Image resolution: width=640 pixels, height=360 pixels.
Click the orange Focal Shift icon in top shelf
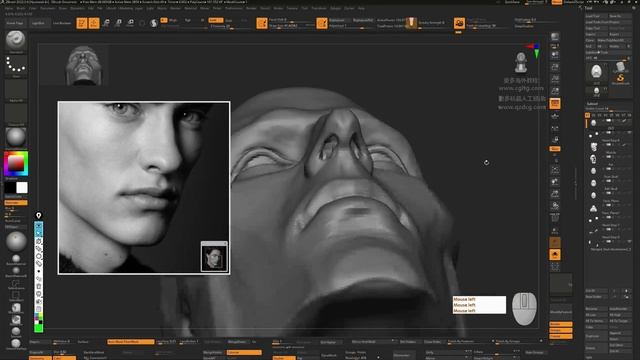pos(262,23)
